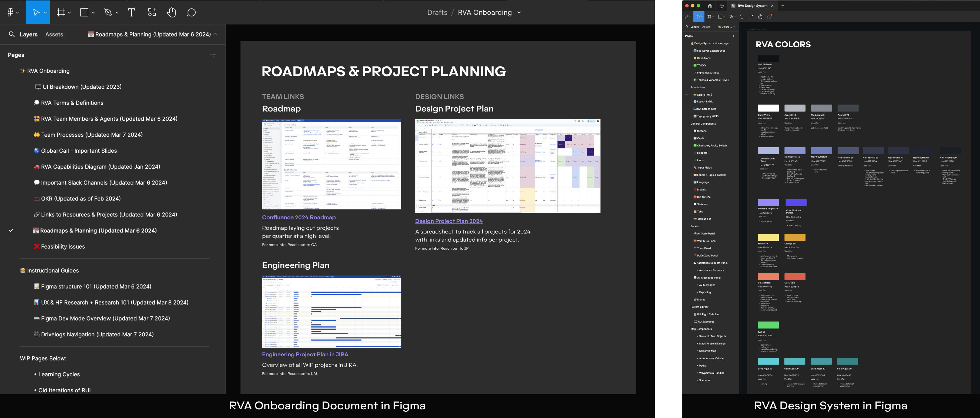Select Pen tool in RVA Onboarding toolbar
Image resolution: width=980 pixels, height=418 pixels.
108,12
